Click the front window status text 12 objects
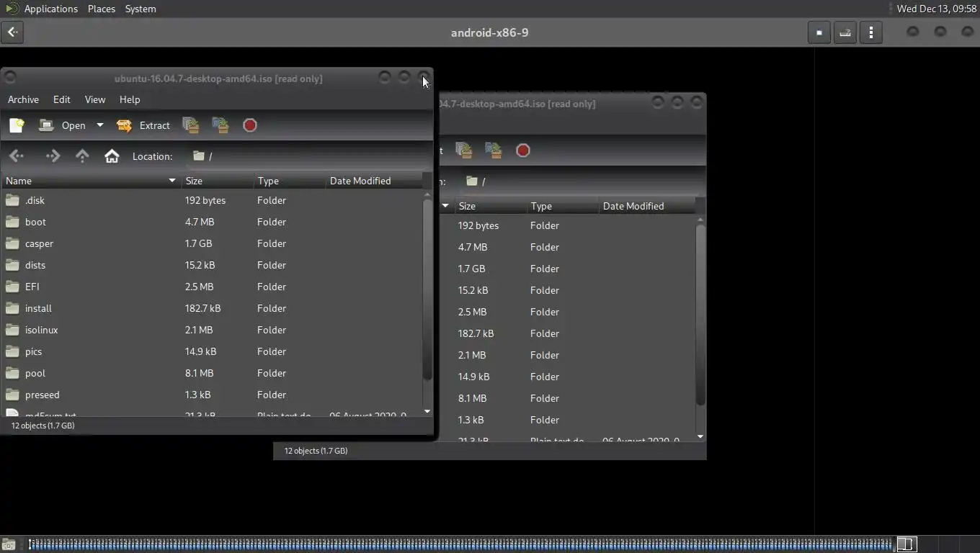 click(43, 426)
